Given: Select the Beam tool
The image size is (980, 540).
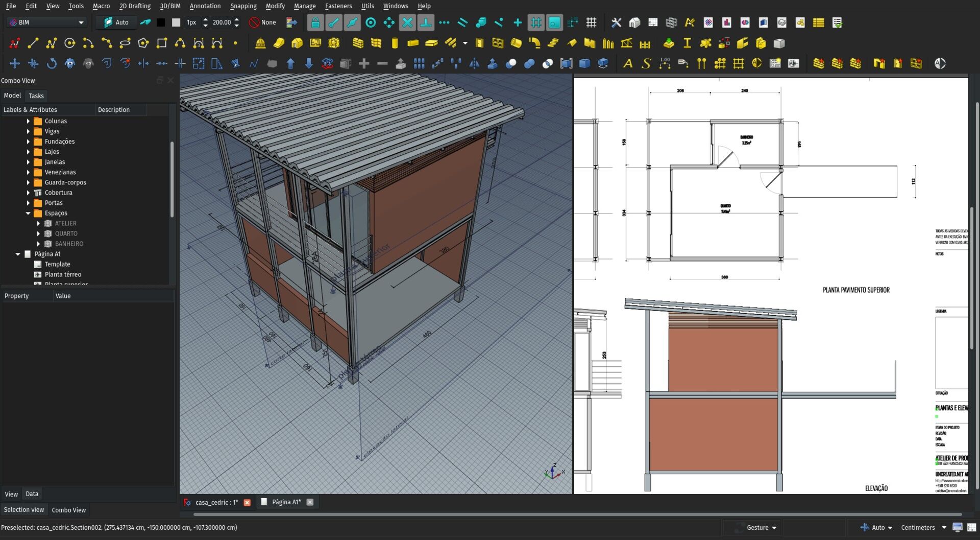Looking at the screenshot, I should click(413, 43).
